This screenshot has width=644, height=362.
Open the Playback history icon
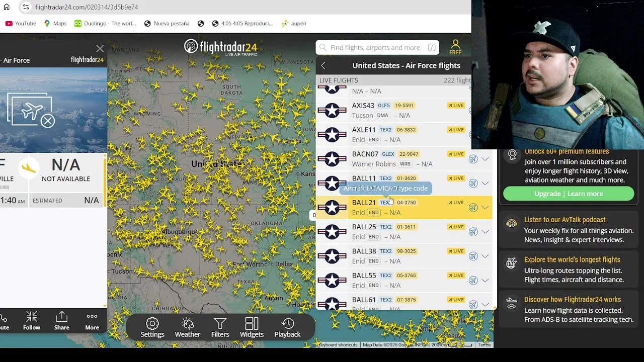coord(287,327)
